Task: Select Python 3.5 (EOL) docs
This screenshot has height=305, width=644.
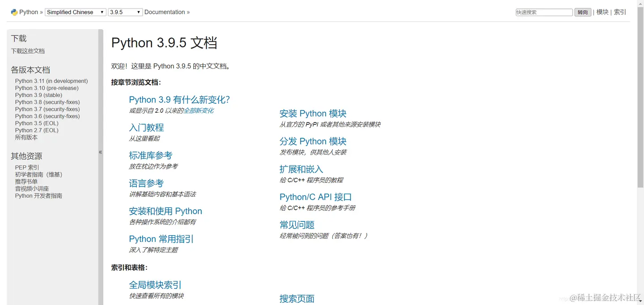Action: pos(37,123)
